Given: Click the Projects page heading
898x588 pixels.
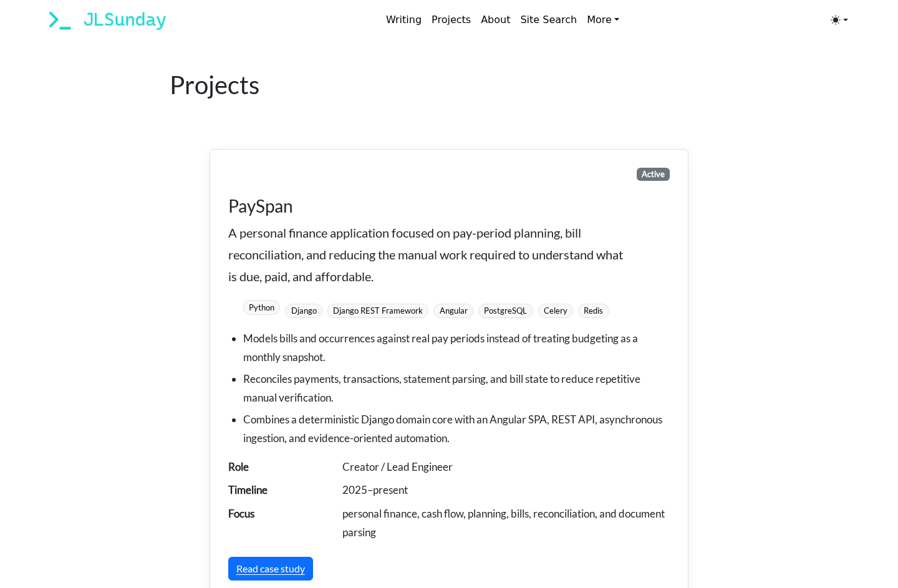Looking at the screenshot, I should [215, 85].
